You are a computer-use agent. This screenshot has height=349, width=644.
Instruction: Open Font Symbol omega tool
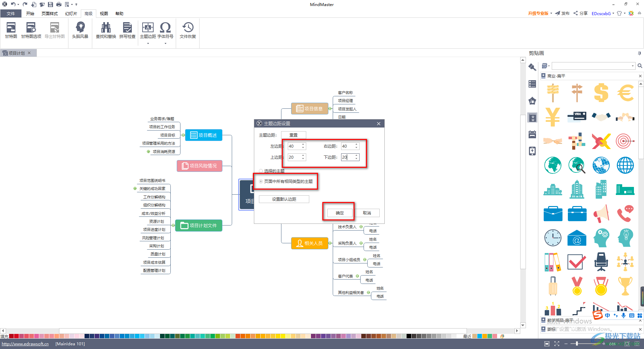(x=165, y=31)
